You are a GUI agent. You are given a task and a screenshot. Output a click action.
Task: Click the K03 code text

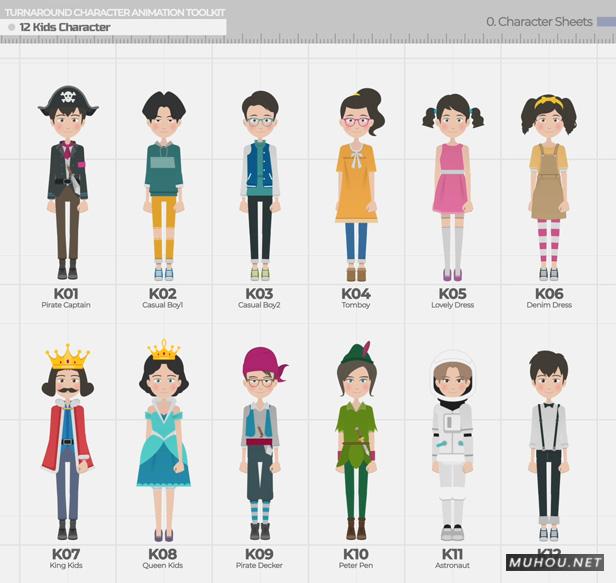click(259, 293)
